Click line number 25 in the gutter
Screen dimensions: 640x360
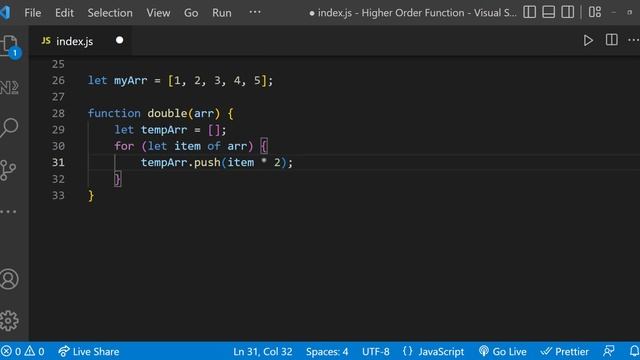[x=58, y=64]
